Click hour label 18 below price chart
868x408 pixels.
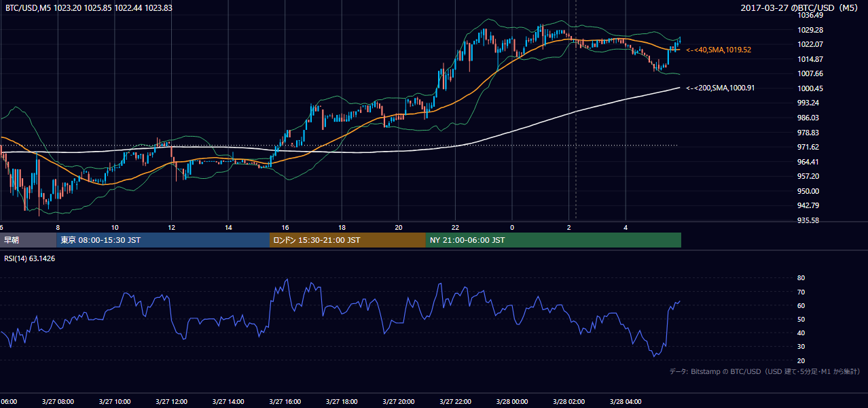point(342,227)
